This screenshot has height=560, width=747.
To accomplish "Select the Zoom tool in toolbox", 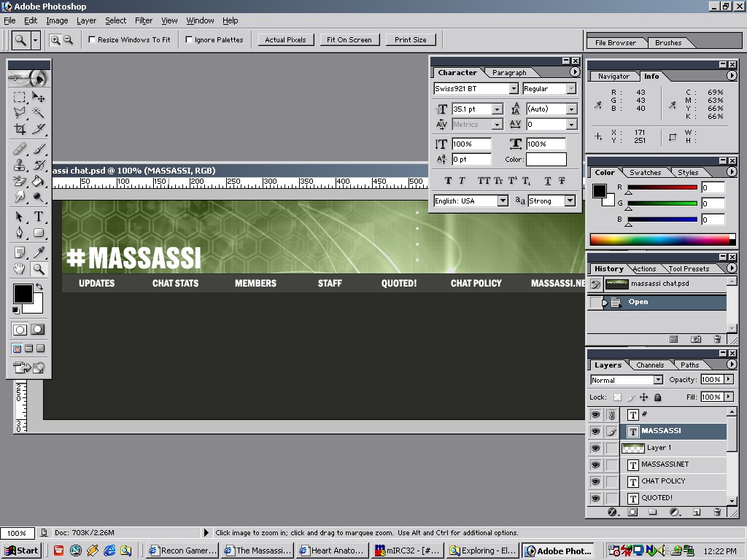I will coord(38,268).
